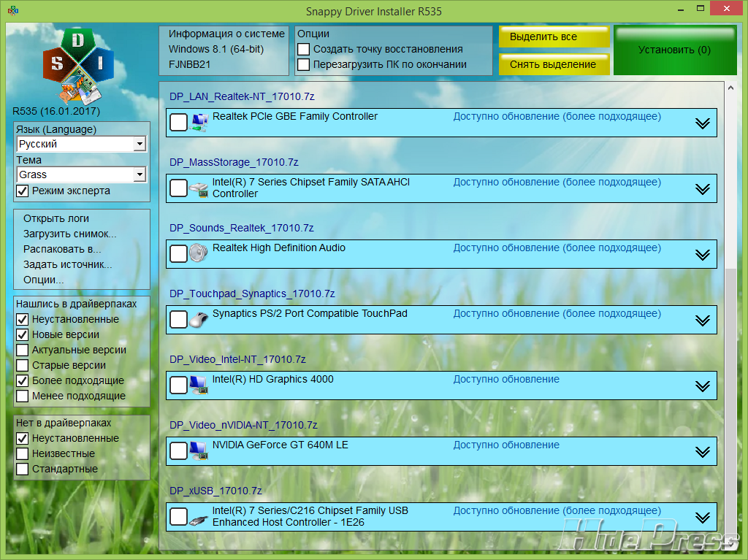The height and width of the screenshot is (560, 748).
Task: Click the mouse icon for Synaptics TouchPad
Action: 199,319
